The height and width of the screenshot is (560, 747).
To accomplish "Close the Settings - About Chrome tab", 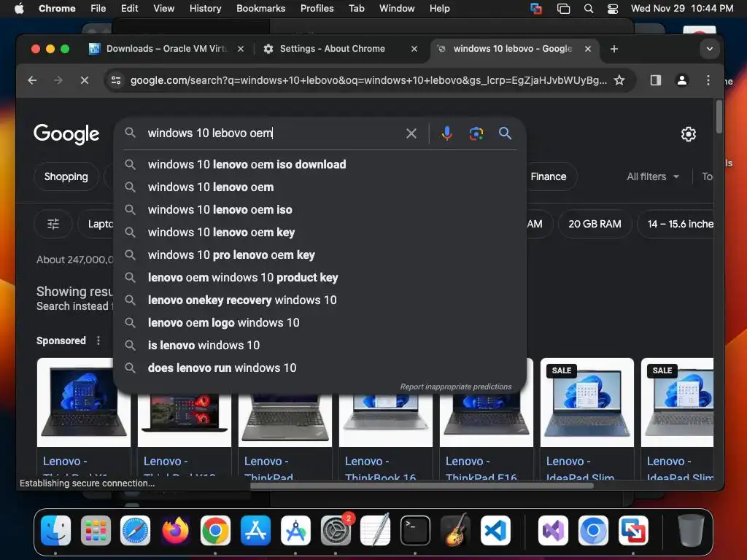I will pos(414,49).
